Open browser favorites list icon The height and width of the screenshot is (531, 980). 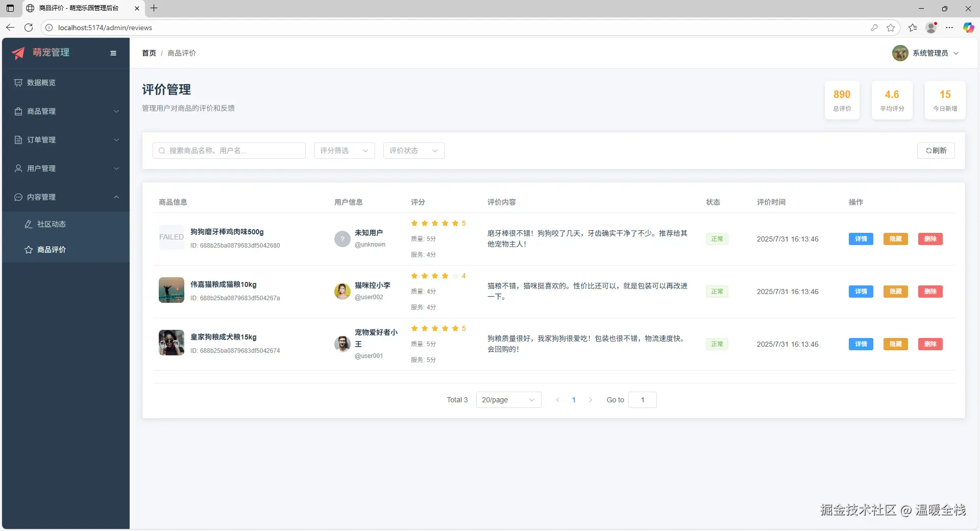pos(913,28)
